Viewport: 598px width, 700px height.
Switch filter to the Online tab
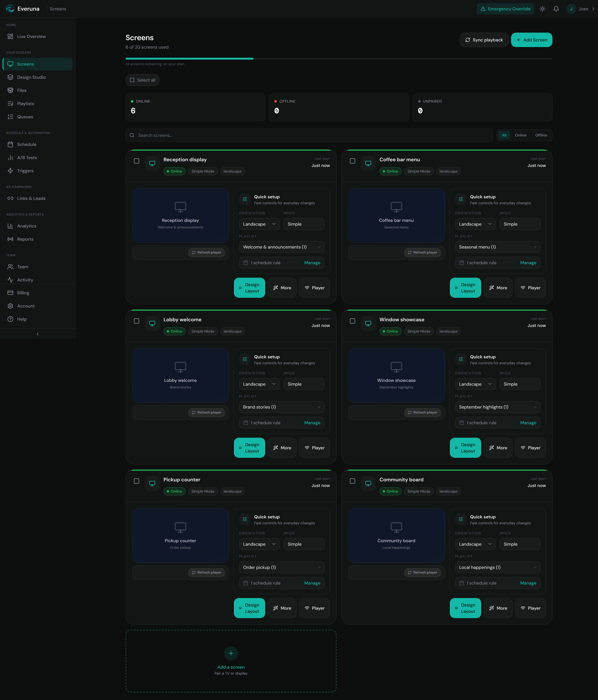tap(521, 135)
